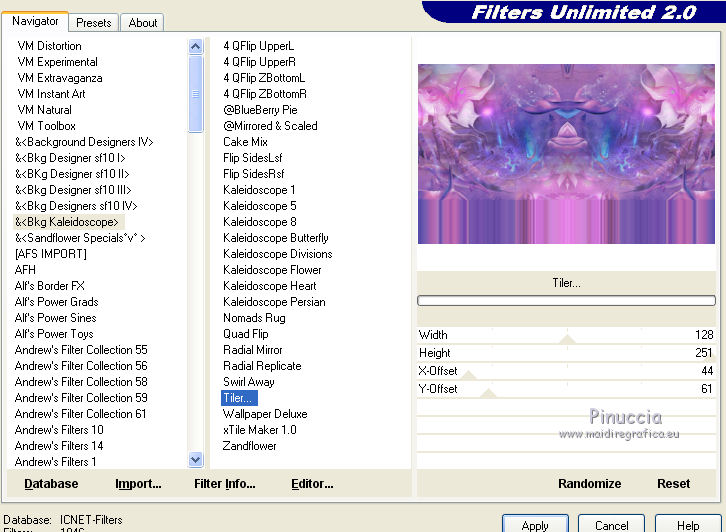This screenshot has height=532, width=726.
Task: Click the filter preview image
Action: [566, 154]
